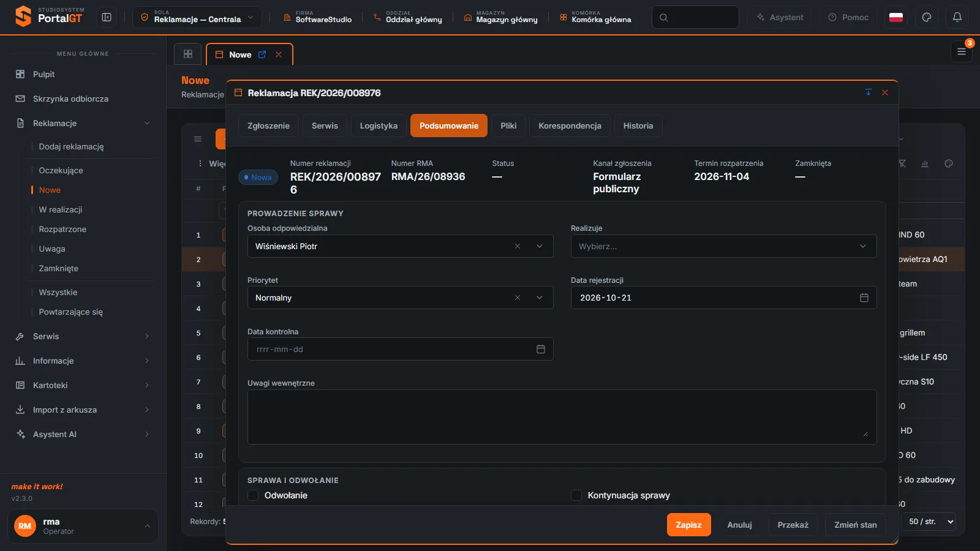Image resolution: width=980 pixels, height=551 pixels.
Task: Expand the Realizuje dropdown
Action: (x=723, y=246)
